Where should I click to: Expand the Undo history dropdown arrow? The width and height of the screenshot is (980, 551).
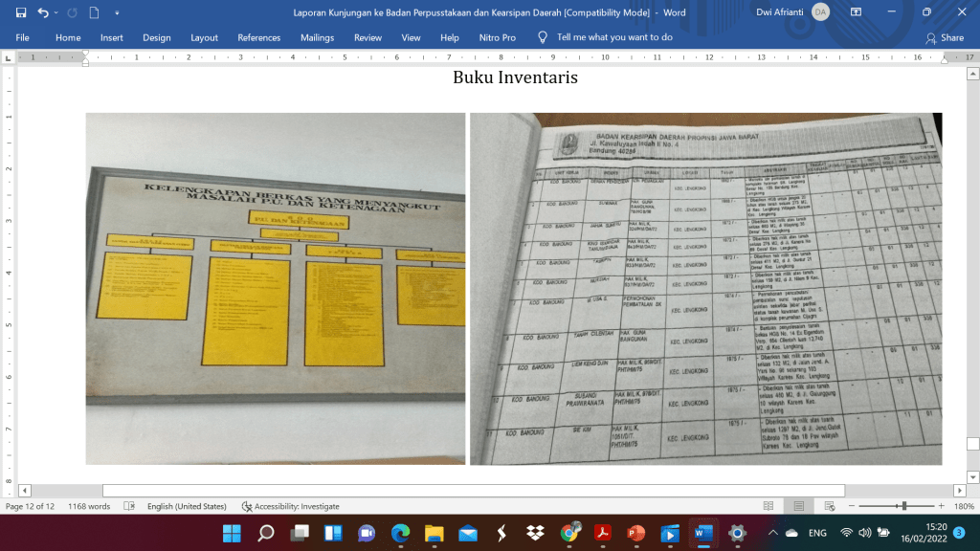(56, 12)
